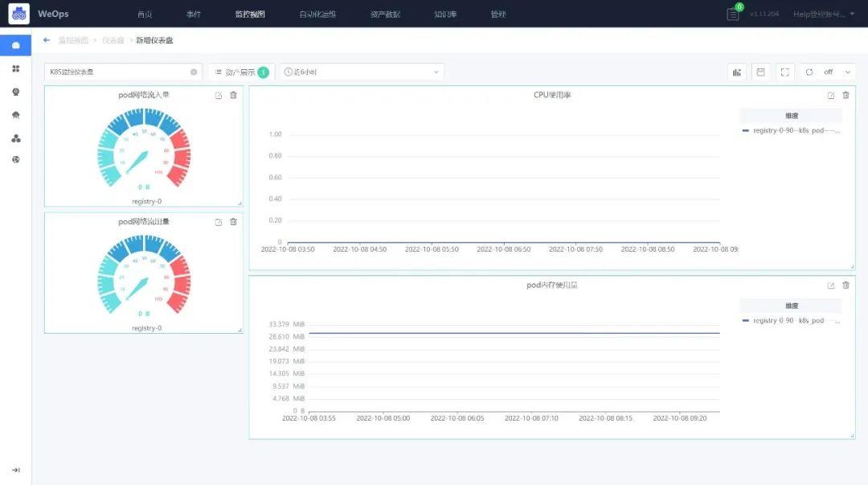Go to 监控视图 breadcrumb link
The height and width of the screenshot is (485, 868).
point(74,40)
